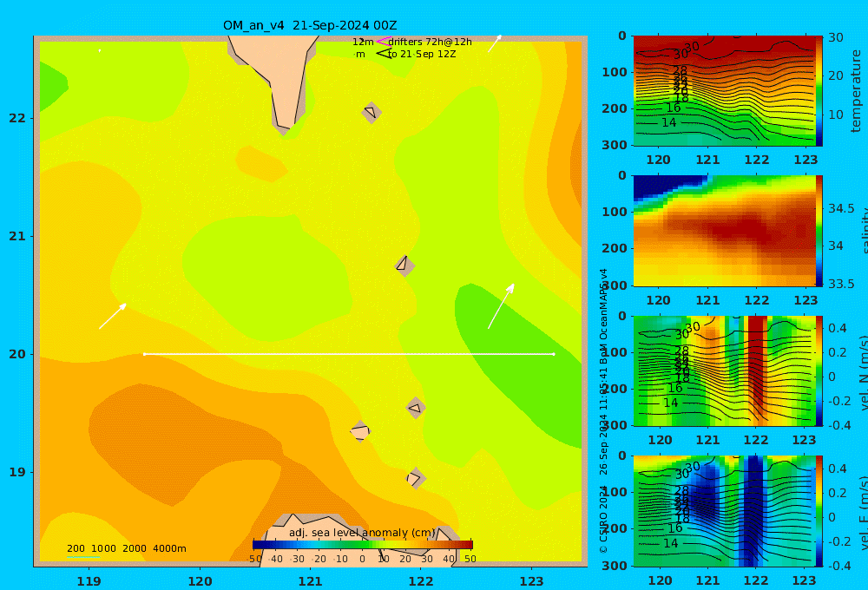This screenshot has width=868, height=590.
Task: Click the temperature vertical color bar
Action: [819, 91]
